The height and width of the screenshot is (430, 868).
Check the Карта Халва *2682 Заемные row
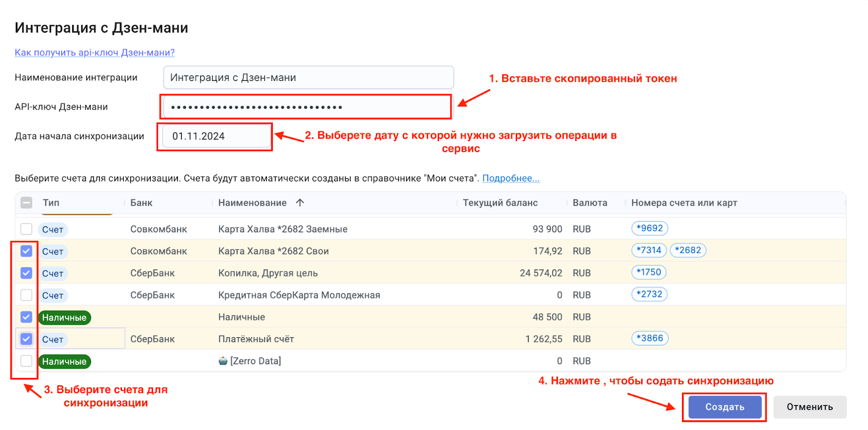coord(26,229)
